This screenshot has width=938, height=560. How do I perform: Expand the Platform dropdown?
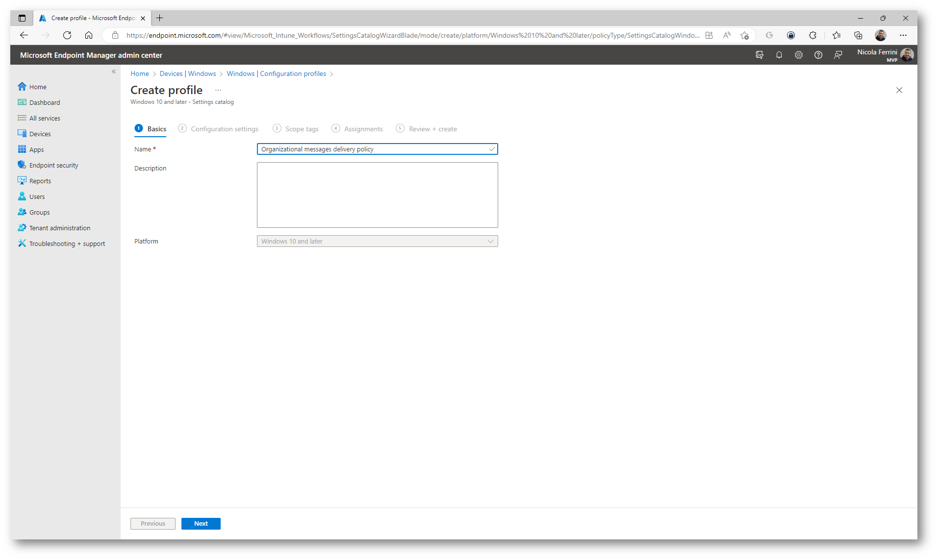point(378,241)
